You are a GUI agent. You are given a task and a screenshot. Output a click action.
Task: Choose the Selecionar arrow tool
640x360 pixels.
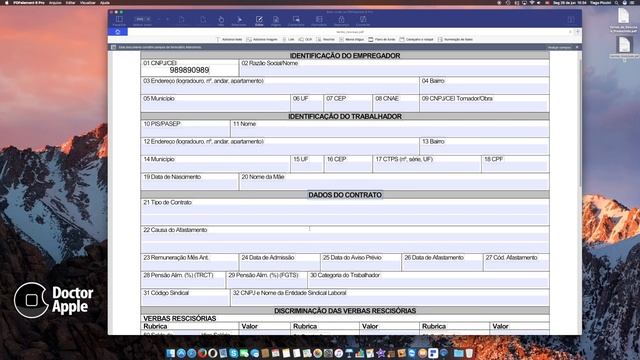click(239, 21)
